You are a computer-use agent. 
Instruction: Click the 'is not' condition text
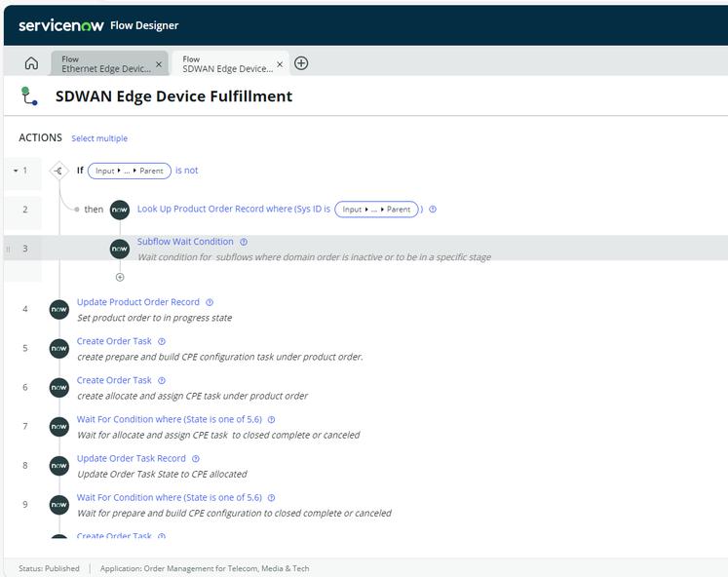(187, 171)
